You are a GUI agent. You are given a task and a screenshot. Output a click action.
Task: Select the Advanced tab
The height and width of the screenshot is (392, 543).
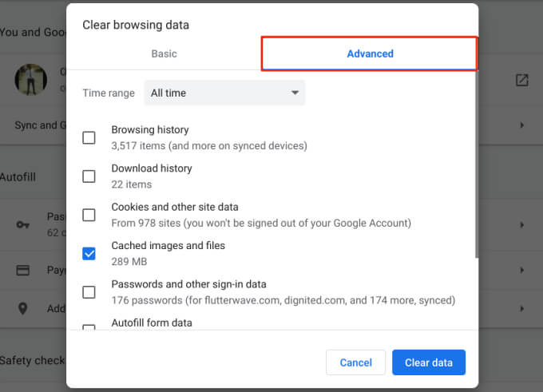click(370, 53)
